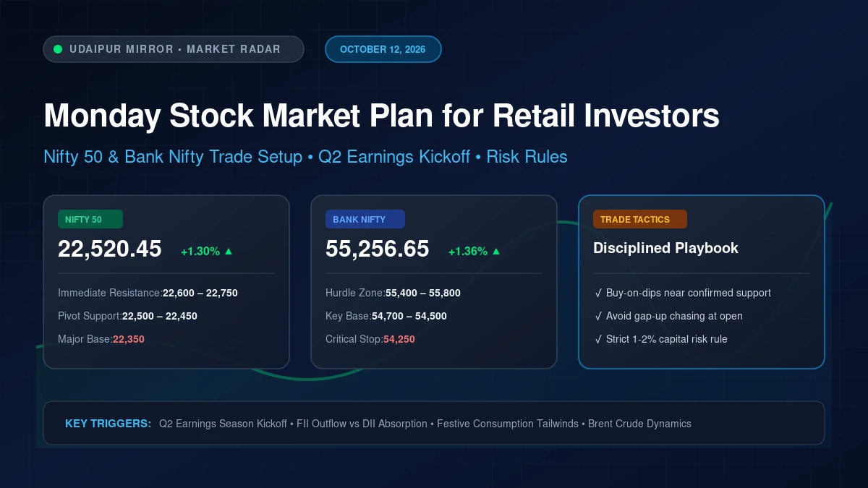Click the 55,400 – 55,800 hurdle range

(x=423, y=293)
